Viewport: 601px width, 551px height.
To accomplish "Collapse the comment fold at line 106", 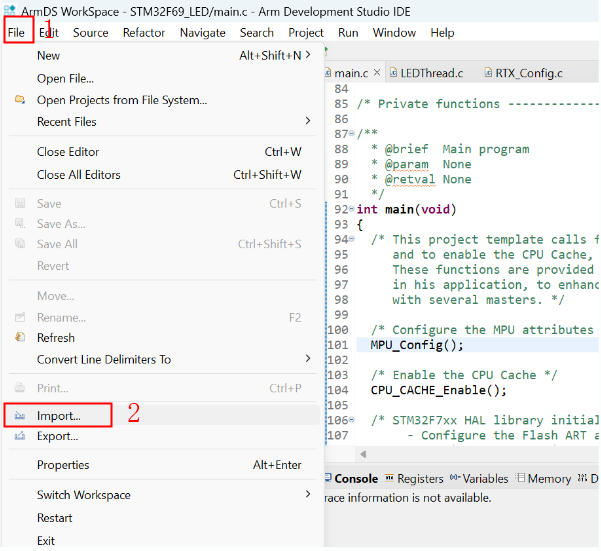I will click(x=353, y=420).
